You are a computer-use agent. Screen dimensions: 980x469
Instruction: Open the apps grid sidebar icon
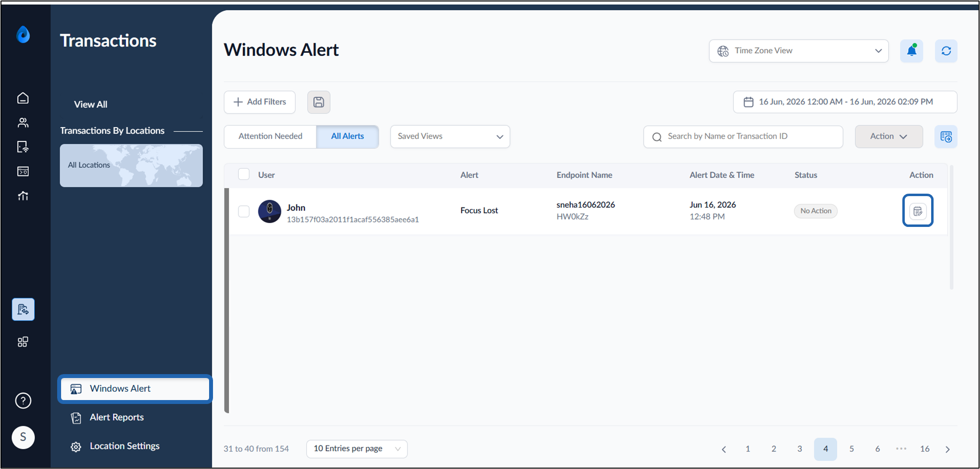(23, 342)
